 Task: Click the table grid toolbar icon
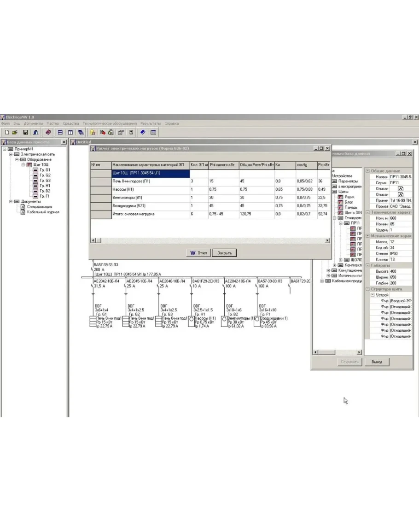click(x=153, y=132)
